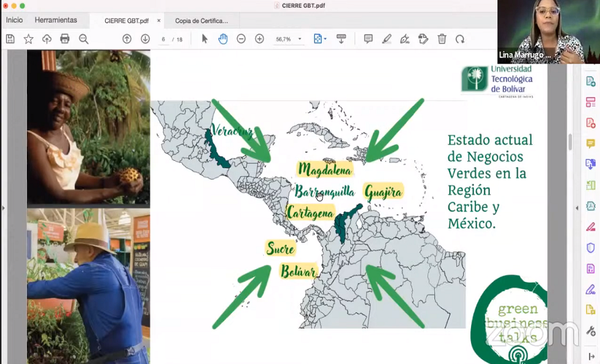This screenshot has width=600, height=364.
Task: Save the CIERRE GBT document
Action: click(x=9, y=39)
